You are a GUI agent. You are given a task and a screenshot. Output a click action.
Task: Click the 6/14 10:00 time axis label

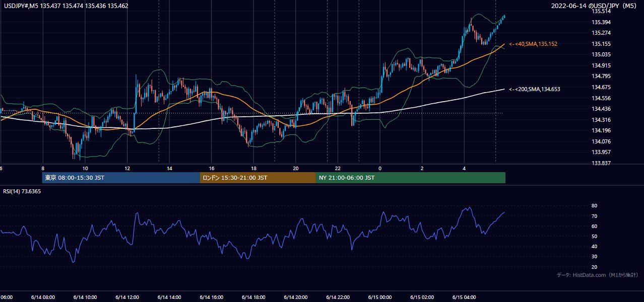(85, 297)
